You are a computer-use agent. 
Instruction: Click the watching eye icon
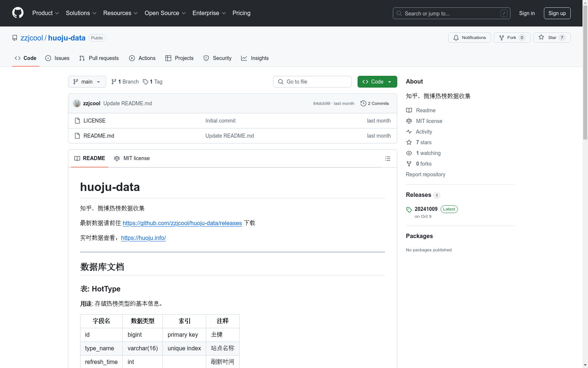409,153
